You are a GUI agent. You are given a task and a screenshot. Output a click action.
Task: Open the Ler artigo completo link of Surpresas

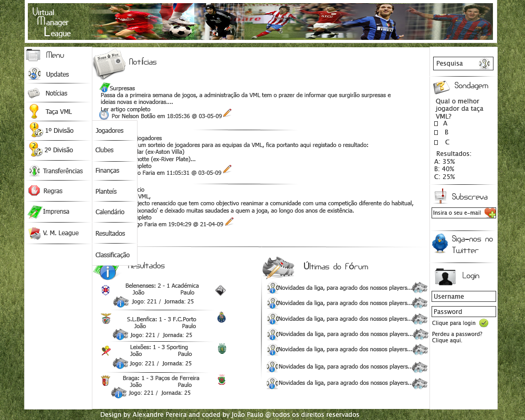tap(125, 109)
